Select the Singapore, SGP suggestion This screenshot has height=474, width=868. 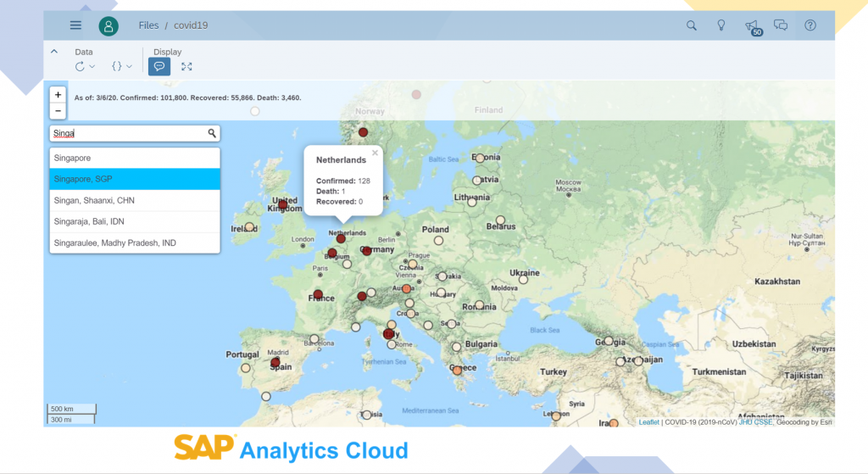click(x=135, y=179)
